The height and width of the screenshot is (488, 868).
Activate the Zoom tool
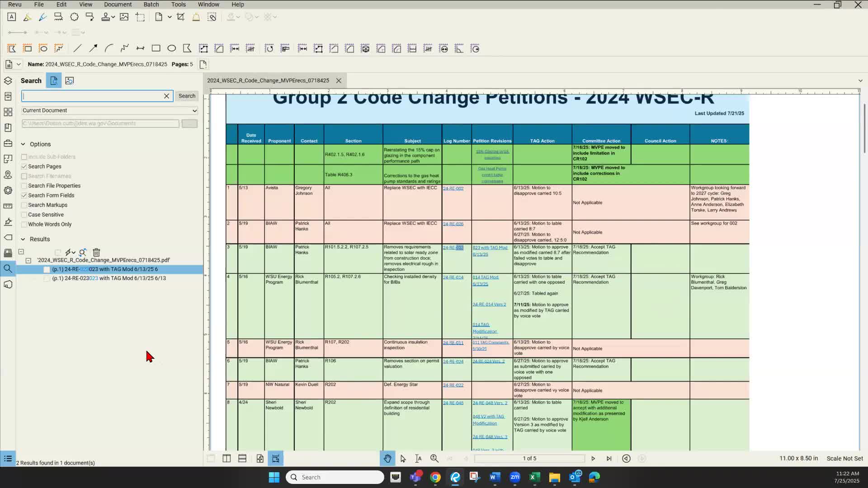pyautogui.click(x=434, y=459)
